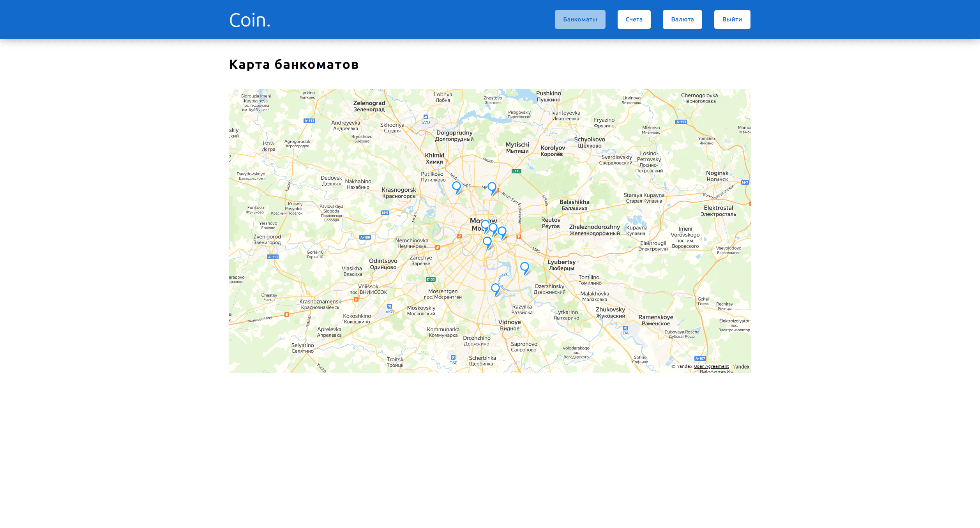The height and width of the screenshot is (528, 980).
Task: Open the Yandex User Agreement link
Action: pos(711,366)
